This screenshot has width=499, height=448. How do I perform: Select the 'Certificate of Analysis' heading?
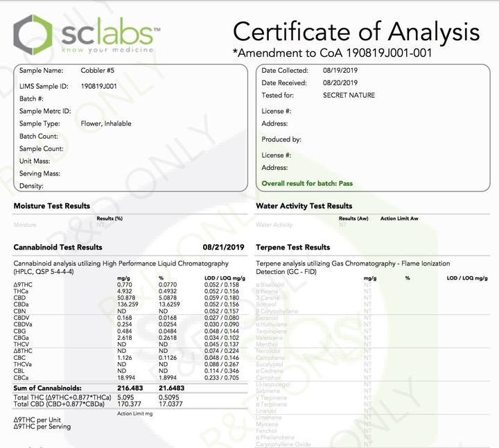tap(356, 32)
